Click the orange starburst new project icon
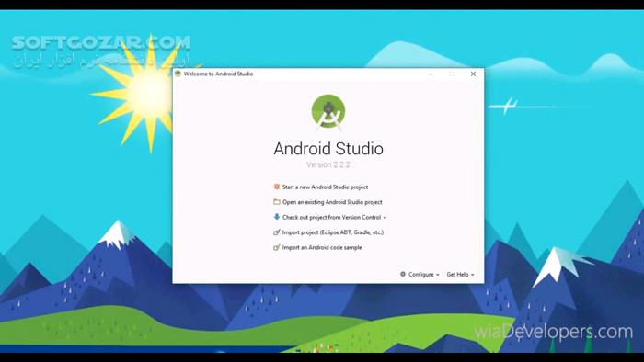644x362 pixels. pos(277,187)
